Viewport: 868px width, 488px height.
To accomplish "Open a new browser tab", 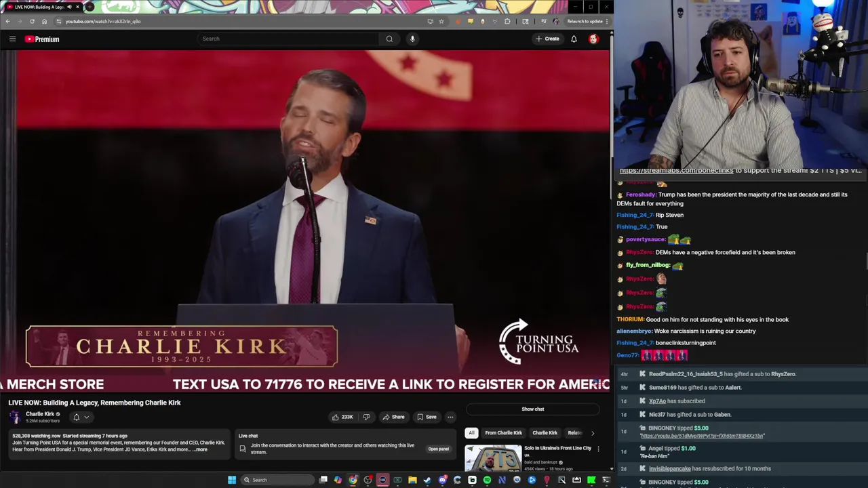I will click(x=90, y=7).
